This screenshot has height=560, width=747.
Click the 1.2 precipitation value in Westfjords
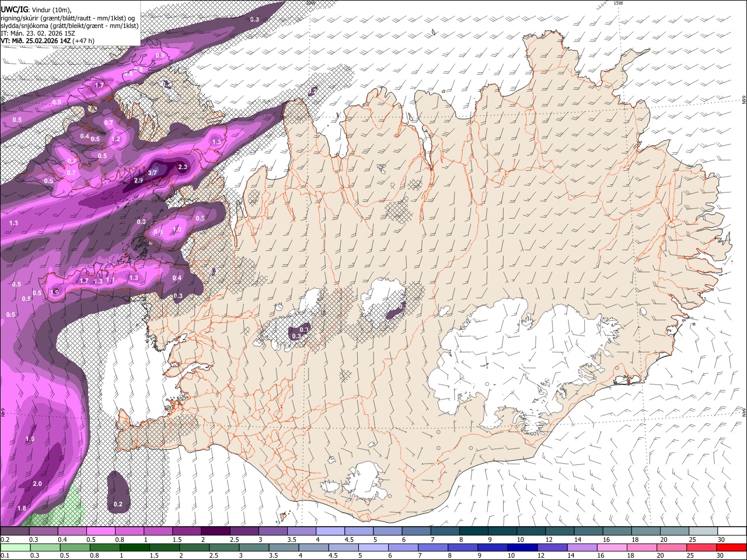click(x=116, y=139)
